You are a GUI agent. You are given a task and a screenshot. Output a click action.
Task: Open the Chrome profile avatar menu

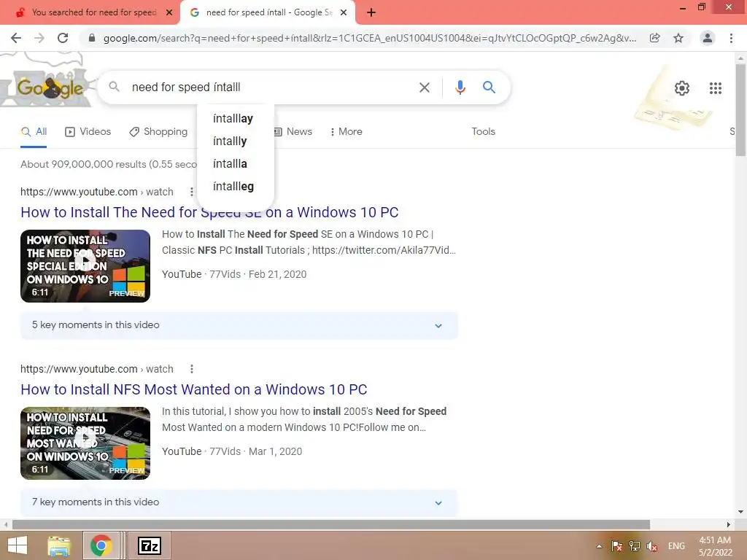coord(708,38)
